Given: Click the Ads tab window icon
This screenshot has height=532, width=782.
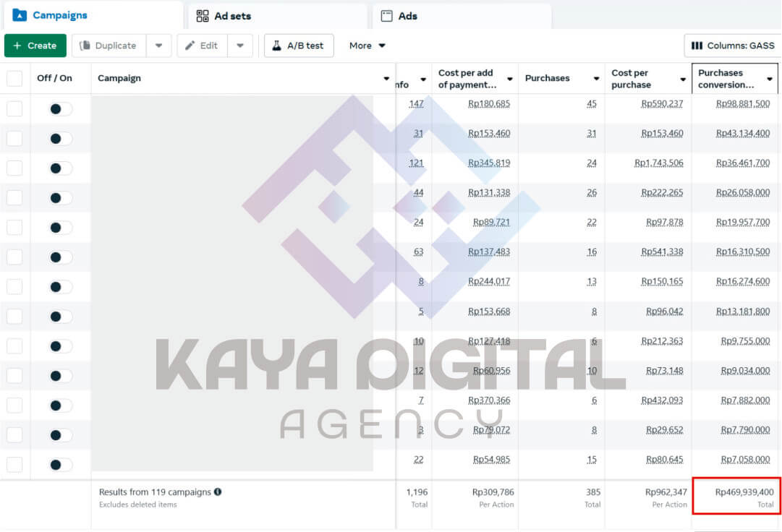Looking at the screenshot, I should click(387, 16).
